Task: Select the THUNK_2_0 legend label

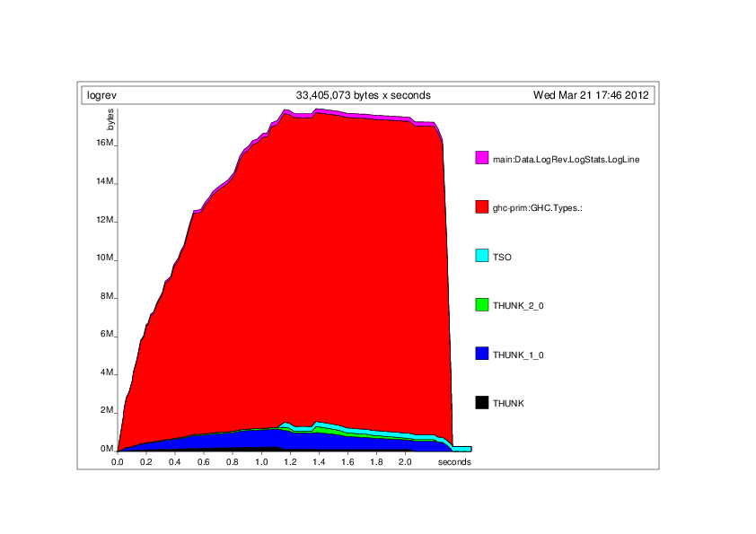Action: (518, 306)
